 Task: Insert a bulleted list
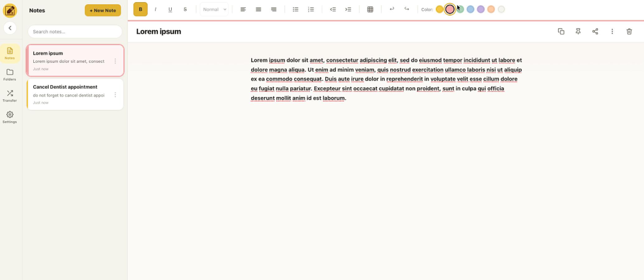tap(295, 9)
